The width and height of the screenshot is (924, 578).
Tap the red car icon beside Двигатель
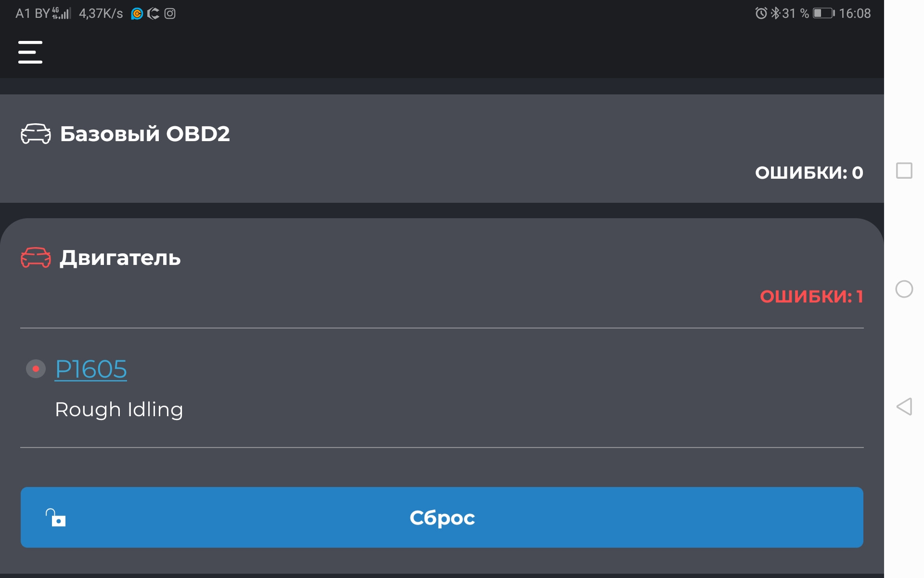click(x=36, y=258)
